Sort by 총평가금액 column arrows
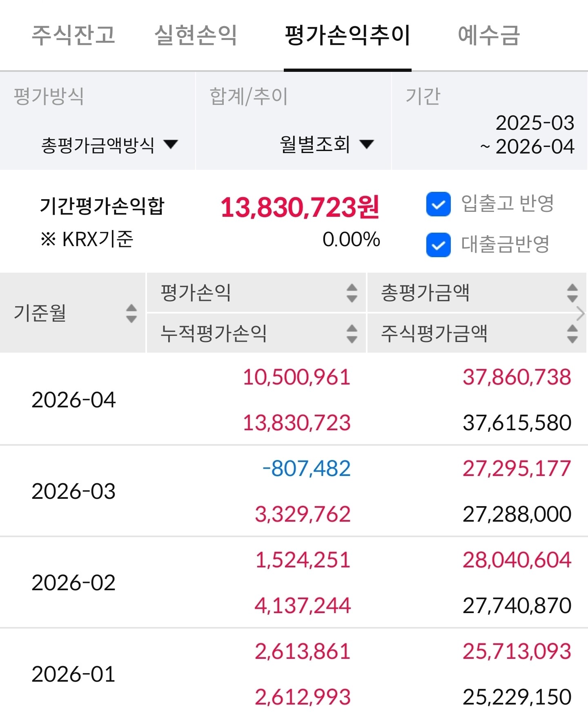Image resolution: width=588 pixels, height=718 pixels. (x=572, y=293)
